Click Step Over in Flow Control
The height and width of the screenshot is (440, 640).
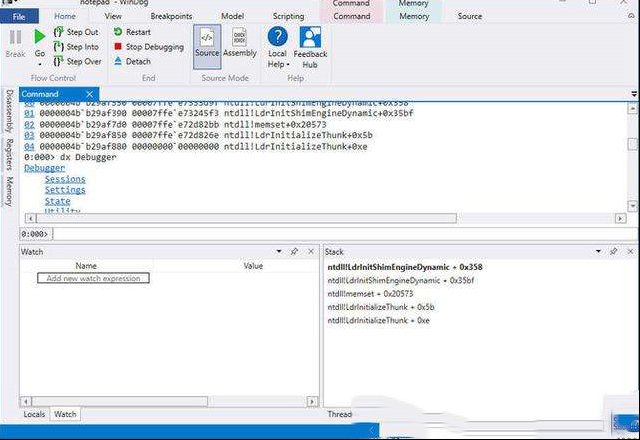click(x=77, y=62)
